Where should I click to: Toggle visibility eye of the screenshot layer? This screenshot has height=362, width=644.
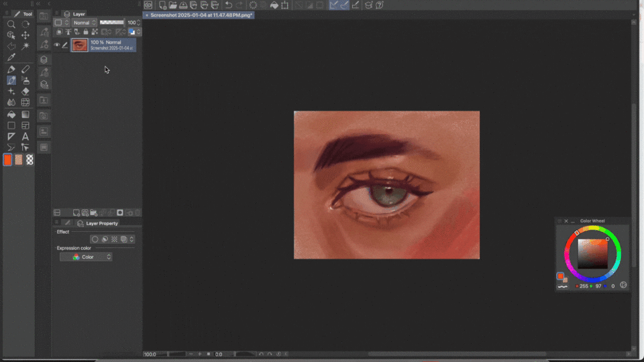point(56,45)
